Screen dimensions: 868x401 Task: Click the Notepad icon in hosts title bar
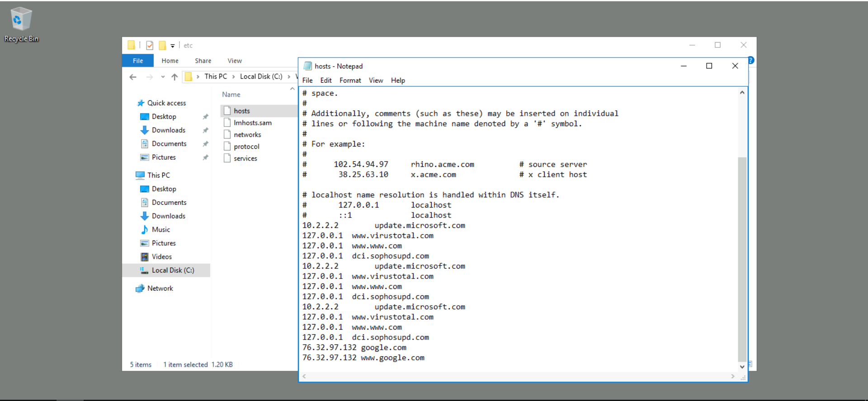[x=308, y=66]
